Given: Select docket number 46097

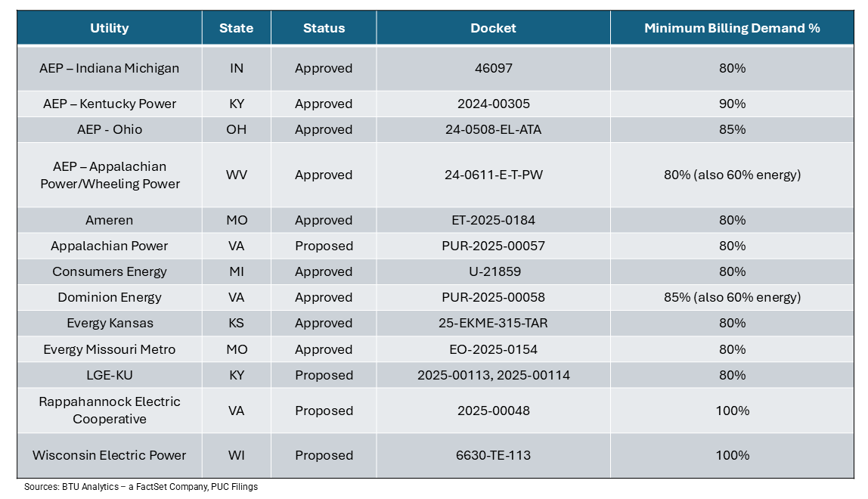Looking at the screenshot, I should pyautogui.click(x=493, y=68).
